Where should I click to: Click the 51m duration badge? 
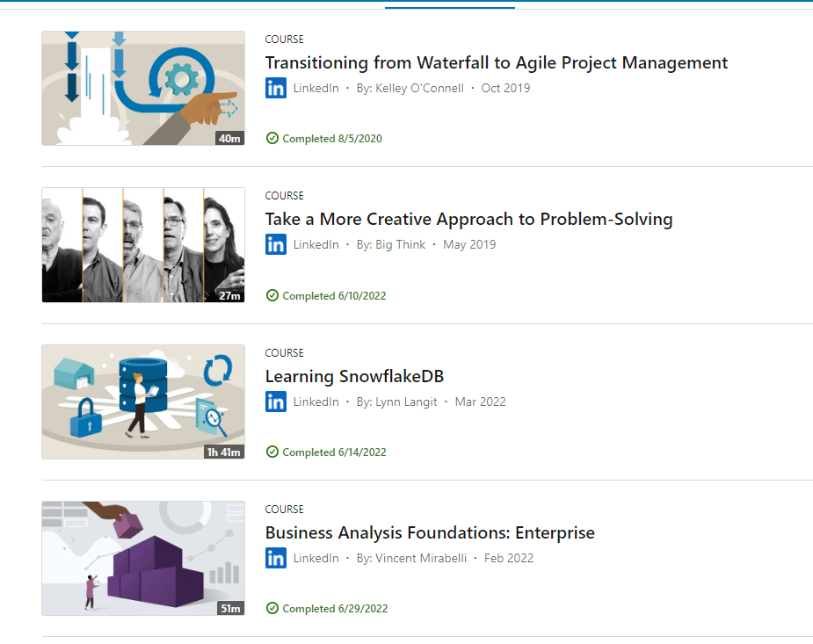229,608
